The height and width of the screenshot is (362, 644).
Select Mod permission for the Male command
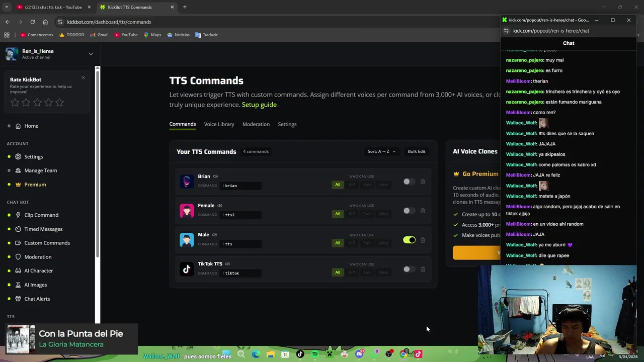(383, 243)
